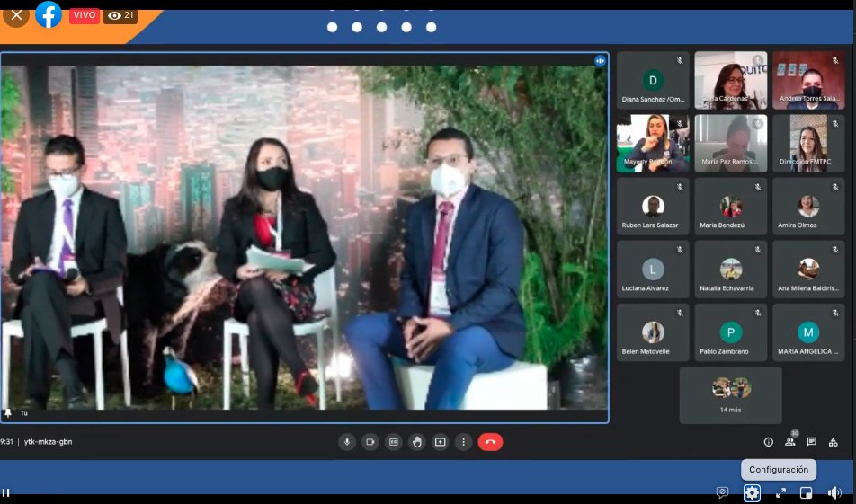Open the three-dot more options menu
The height and width of the screenshot is (504, 856).
pos(463,442)
